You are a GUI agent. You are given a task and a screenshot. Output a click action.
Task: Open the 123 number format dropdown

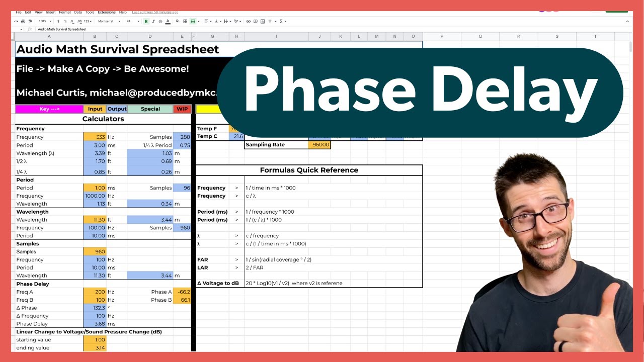[x=88, y=21]
